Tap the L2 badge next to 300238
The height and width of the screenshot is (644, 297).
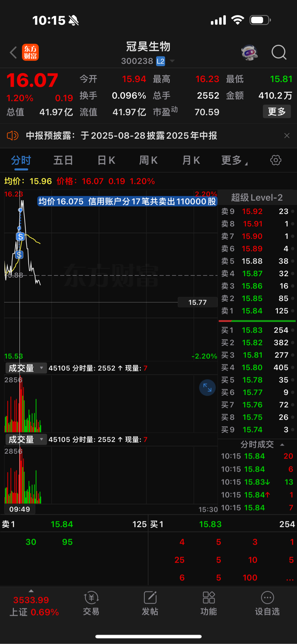pyautogui.click(x=160, y=61)
